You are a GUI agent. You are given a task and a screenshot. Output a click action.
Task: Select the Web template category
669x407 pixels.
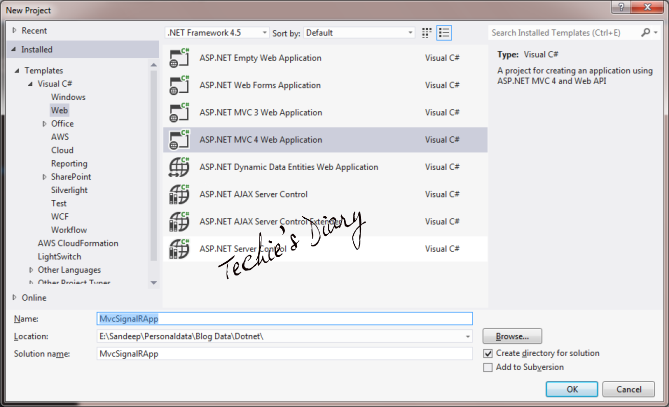(x=59, y=110)
